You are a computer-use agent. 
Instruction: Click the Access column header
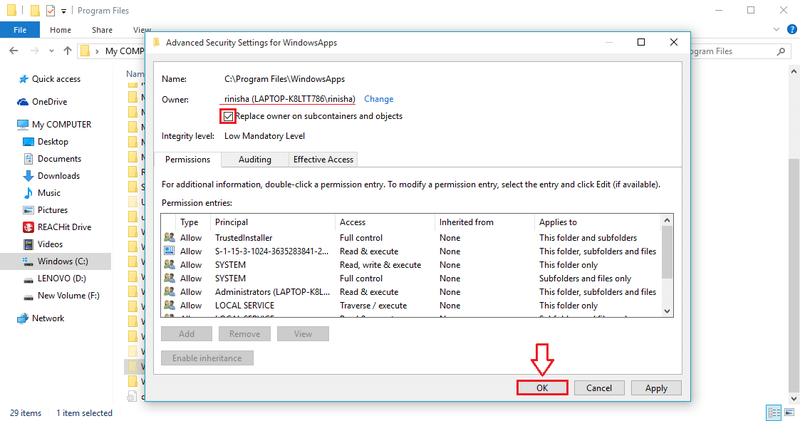[386, 222]
